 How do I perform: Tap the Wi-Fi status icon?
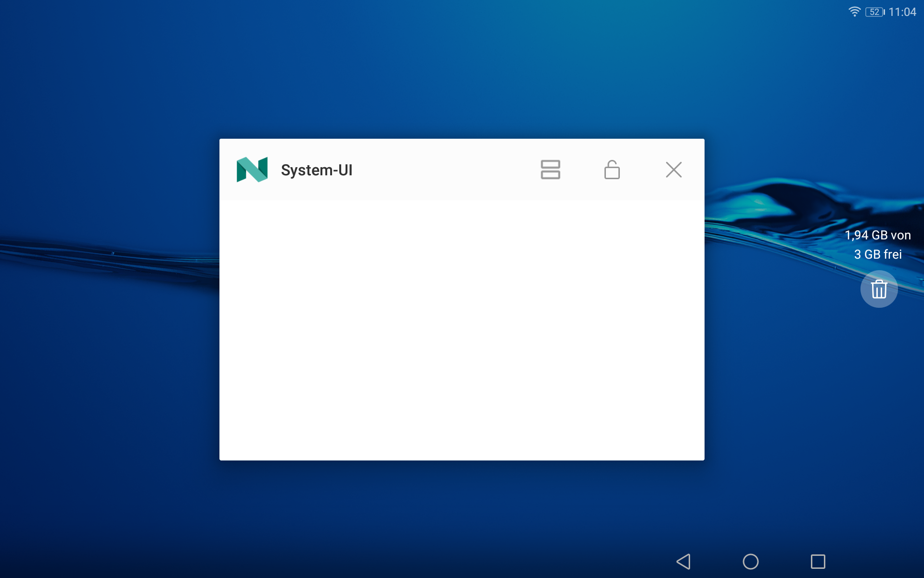point(854,12)
